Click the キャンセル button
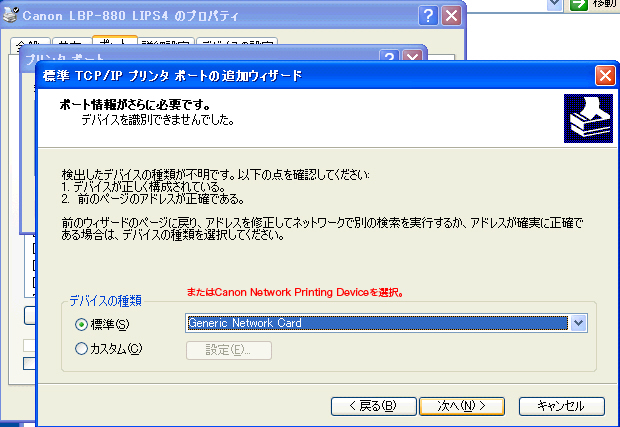 561,406
